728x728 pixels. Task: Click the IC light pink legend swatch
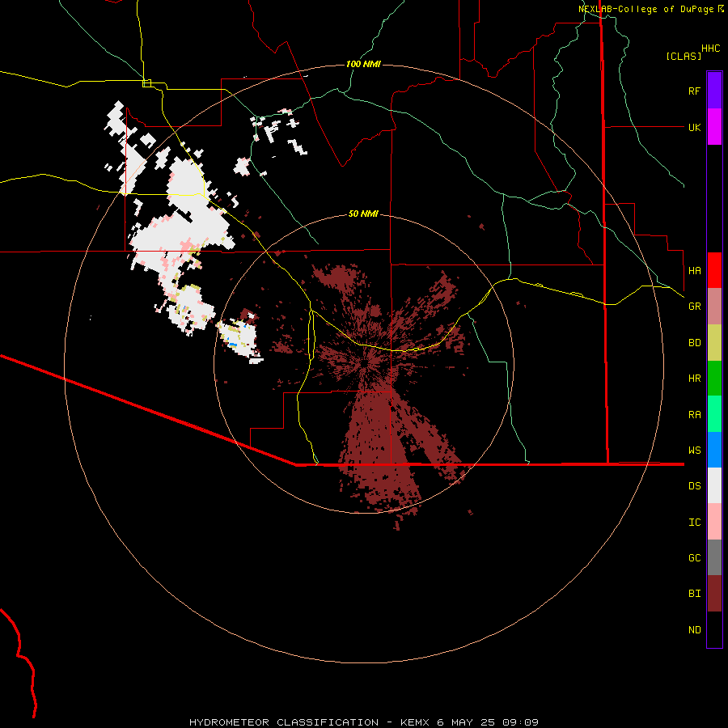click(714, 522)
